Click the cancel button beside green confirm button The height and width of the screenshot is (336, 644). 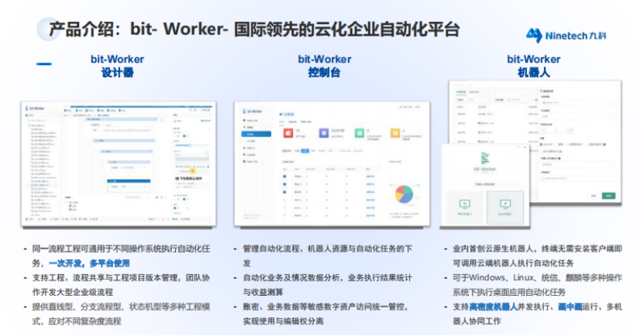tap(594, 196)
